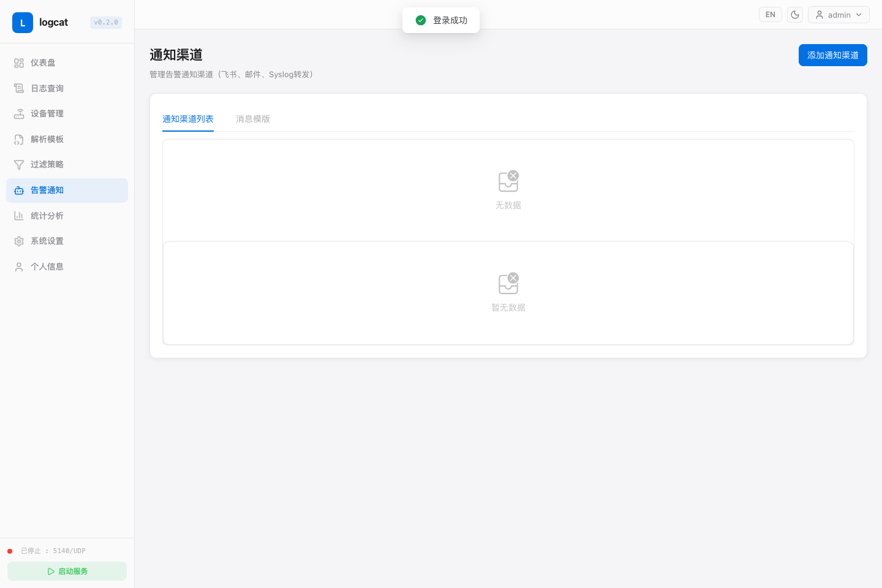Open the 个人信息 user icon
882x588 pixels.
(19, 267)
